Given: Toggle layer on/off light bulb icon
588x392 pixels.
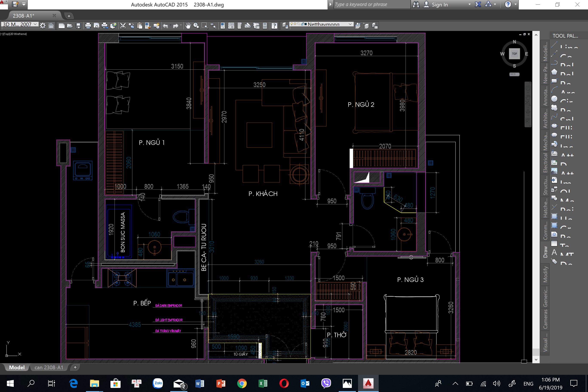Looking at the screenshot, I should click(x=291, y=24).
